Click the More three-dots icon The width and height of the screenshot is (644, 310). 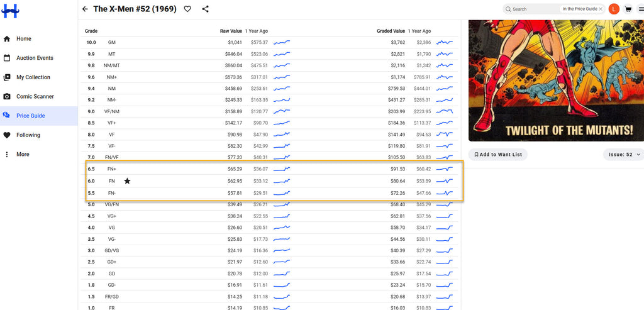click(6, 155)
